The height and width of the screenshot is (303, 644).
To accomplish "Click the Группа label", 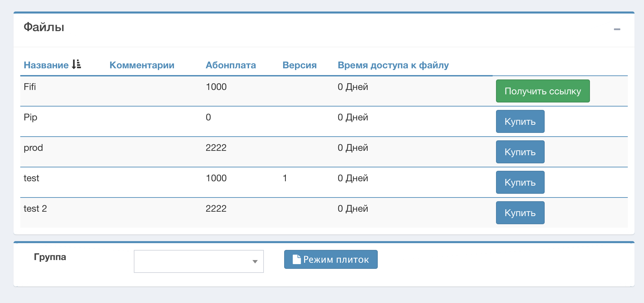I will pos(50,257).
